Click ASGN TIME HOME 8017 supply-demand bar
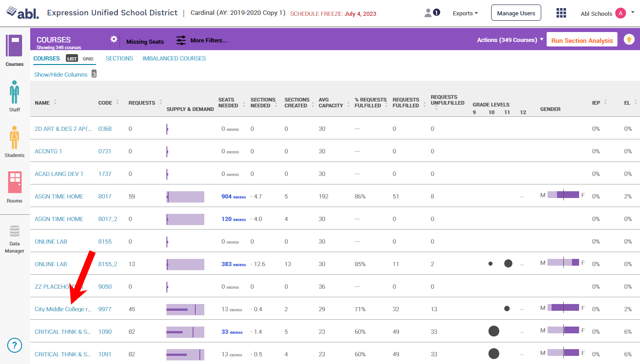 (185, 197)
